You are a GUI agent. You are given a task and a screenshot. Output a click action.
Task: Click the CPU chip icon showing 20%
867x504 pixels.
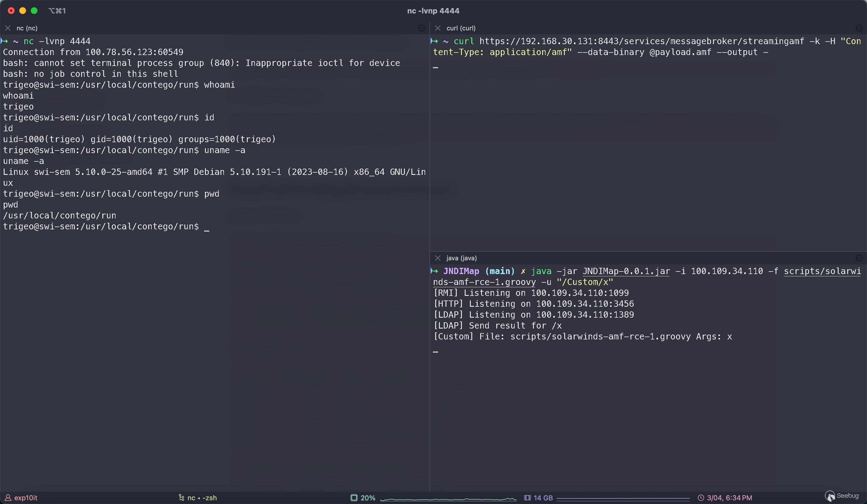[x=354, y=498]
